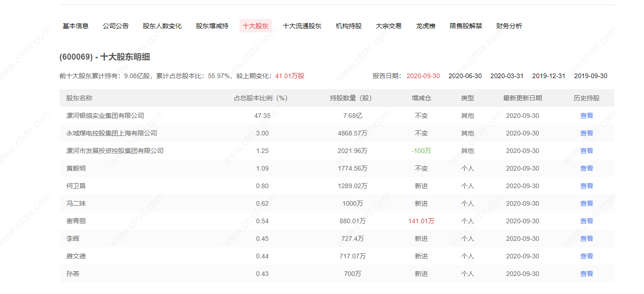
Task: Switch to the 公司公告 tab
Action: (x=116, y=26)
